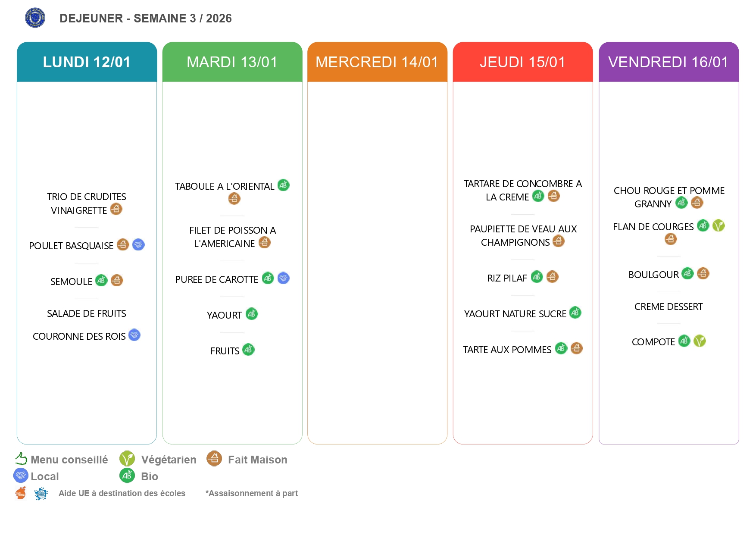Select the LUNDI 12/01 header
This screenshot has height=535, width=756.
pos(87,62)
